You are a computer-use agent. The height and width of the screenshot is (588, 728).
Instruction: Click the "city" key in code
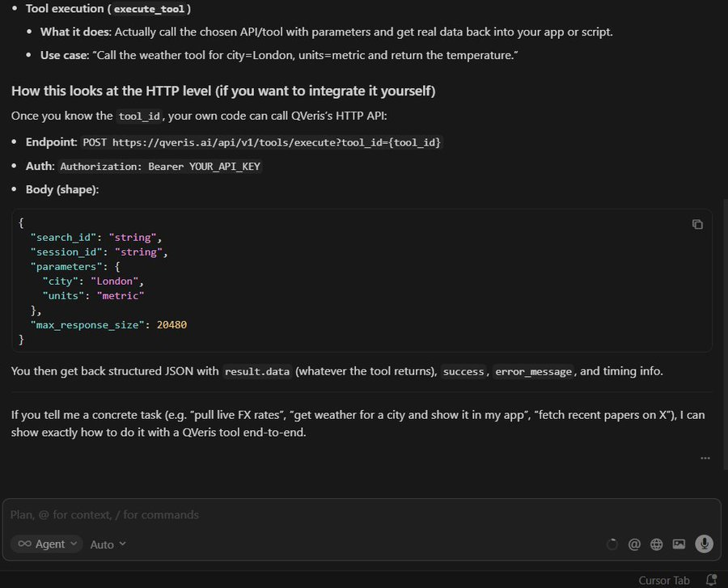(x=61, y=281)
